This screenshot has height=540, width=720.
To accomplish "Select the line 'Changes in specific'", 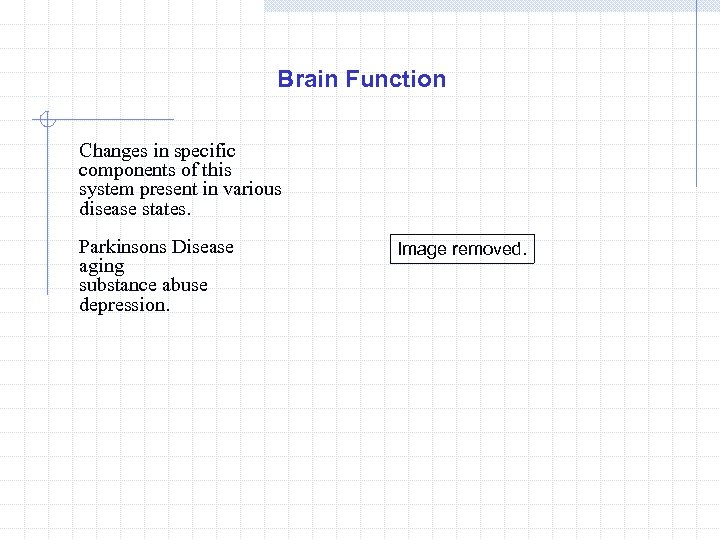I will (x=157, y=151).
